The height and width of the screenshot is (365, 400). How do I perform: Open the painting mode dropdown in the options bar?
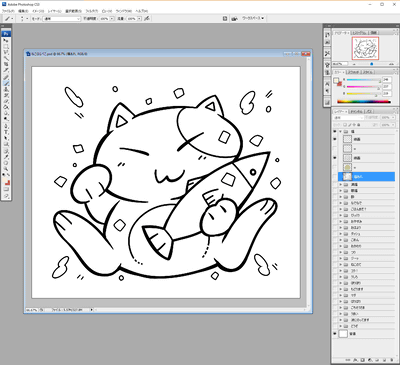click(x=62, y=19)
